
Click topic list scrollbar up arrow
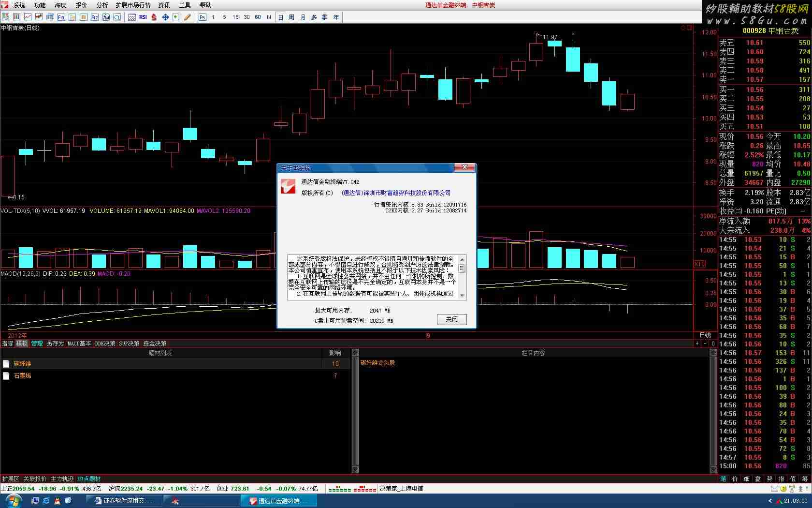pos(355,353)
